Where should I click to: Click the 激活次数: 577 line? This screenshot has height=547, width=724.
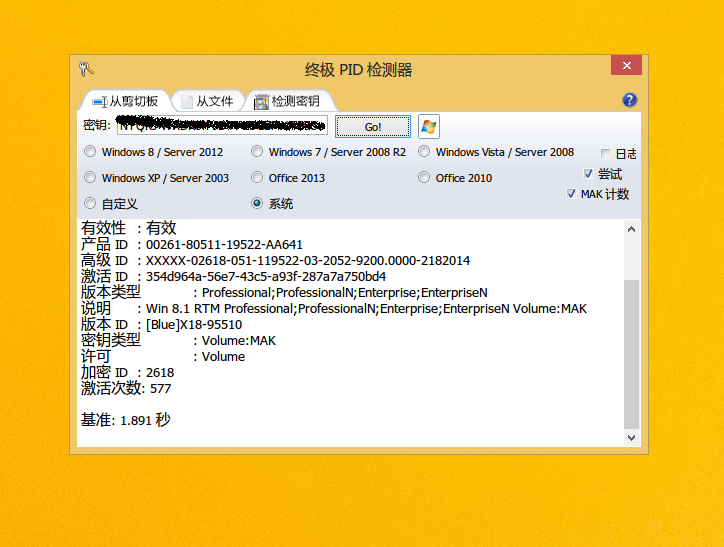click(x=126, y=388)
